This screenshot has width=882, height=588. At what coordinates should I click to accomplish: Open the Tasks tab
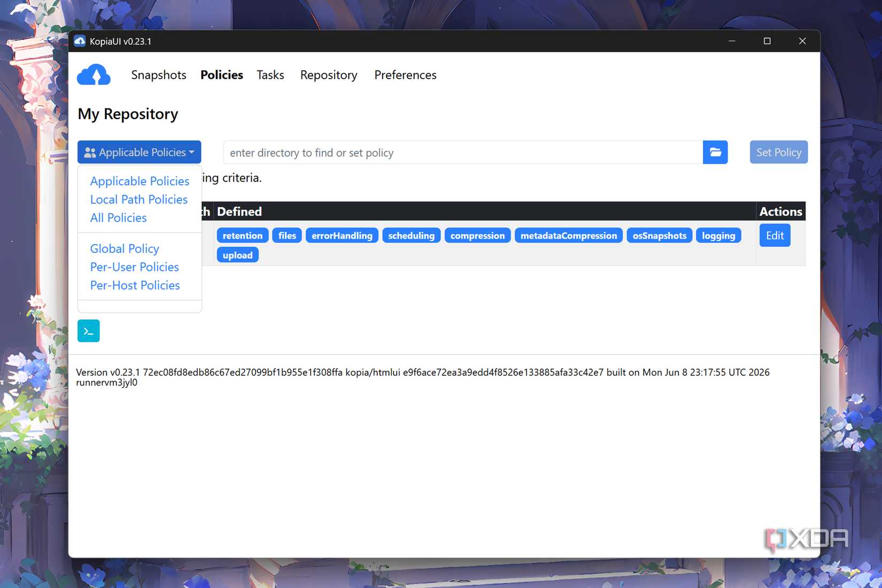tap(270, 75)
